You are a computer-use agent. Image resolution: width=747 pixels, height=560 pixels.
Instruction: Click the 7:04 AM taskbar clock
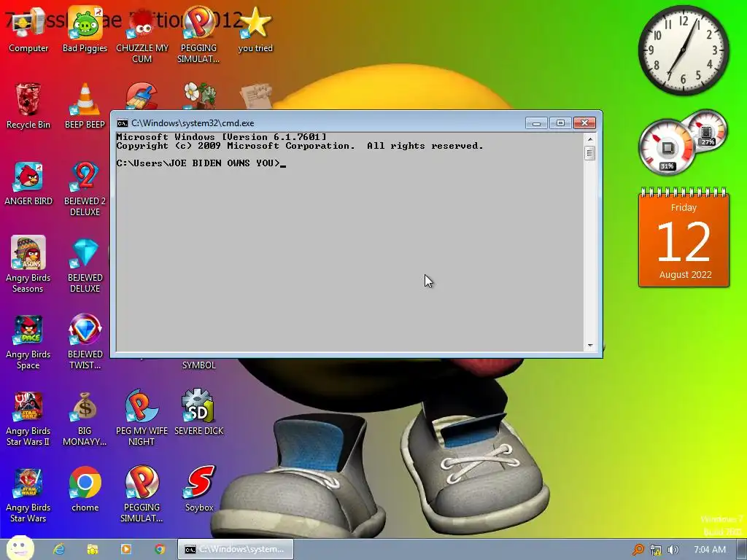coord(709,550)
